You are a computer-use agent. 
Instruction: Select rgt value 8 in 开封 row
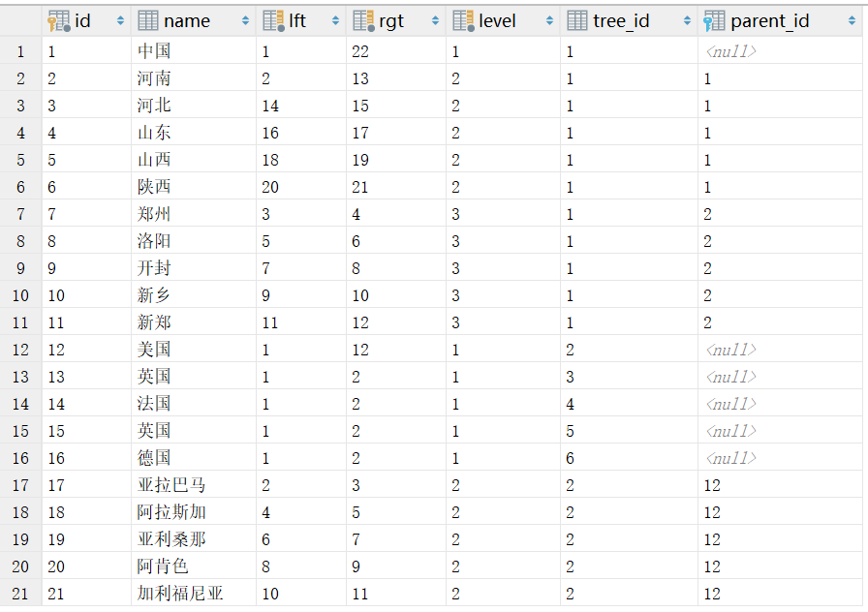[x=396, y=268]
